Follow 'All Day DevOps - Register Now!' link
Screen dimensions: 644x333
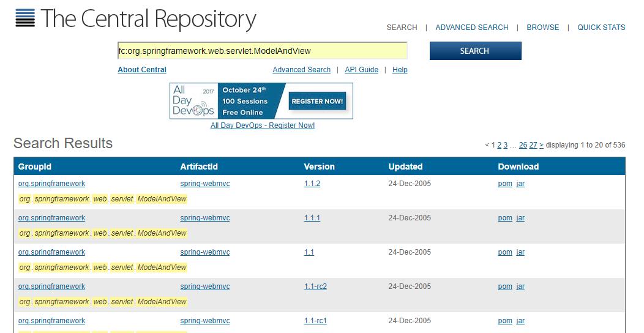[262, 125]
